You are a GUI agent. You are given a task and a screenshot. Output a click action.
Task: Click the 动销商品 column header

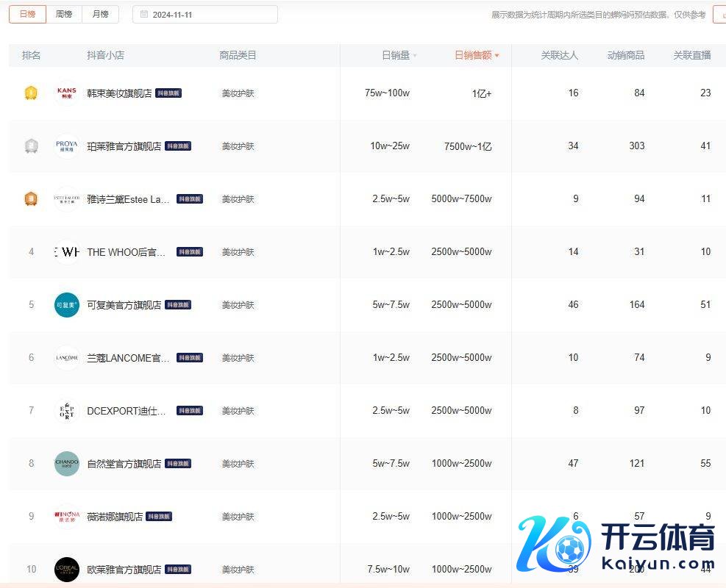[x=625, y=56]
